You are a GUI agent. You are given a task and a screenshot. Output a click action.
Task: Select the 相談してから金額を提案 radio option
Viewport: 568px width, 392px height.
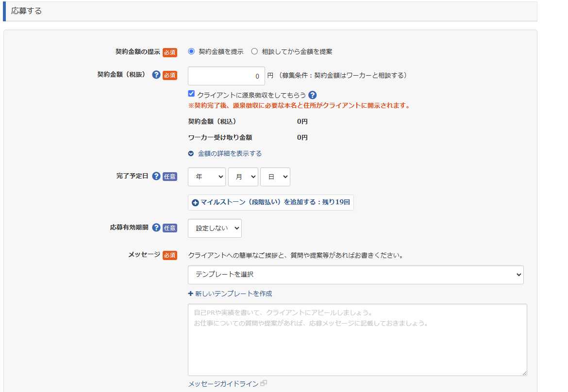[255, 51]
